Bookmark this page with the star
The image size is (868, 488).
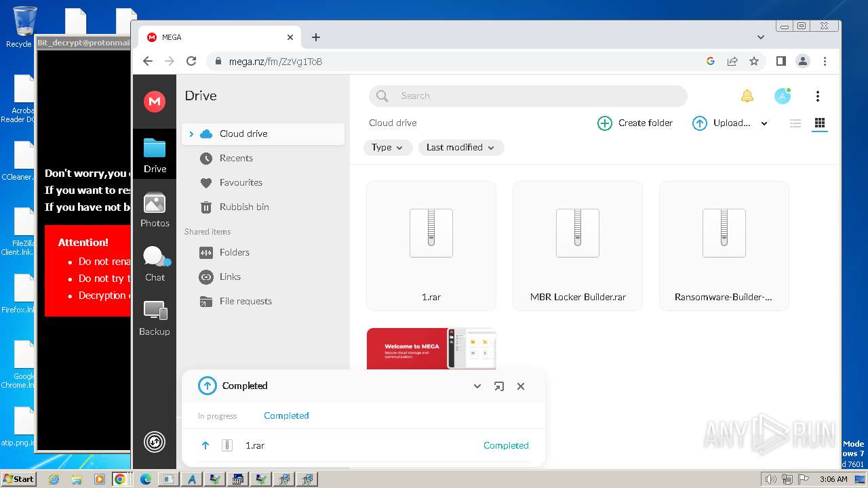click(754, 61)
